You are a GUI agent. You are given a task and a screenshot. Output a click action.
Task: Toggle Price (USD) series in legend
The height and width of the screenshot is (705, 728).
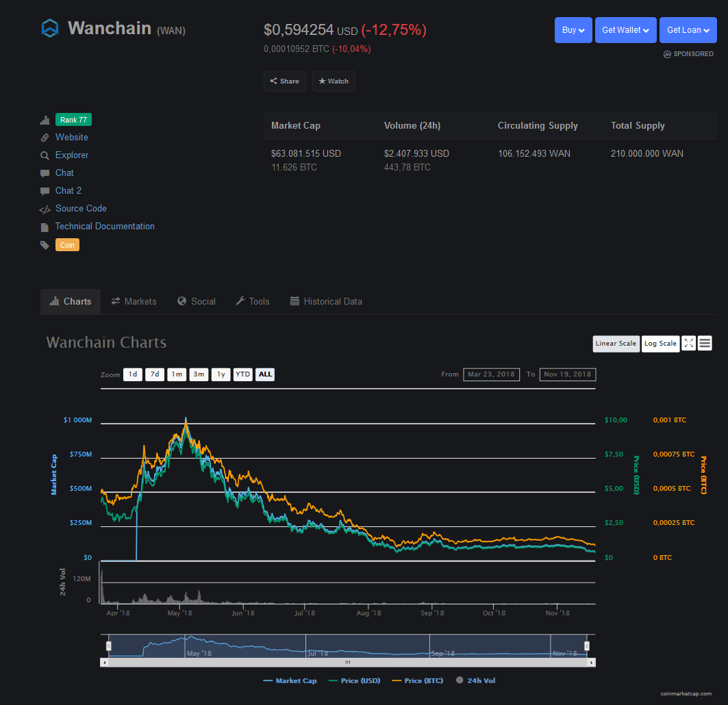point(354,681)
